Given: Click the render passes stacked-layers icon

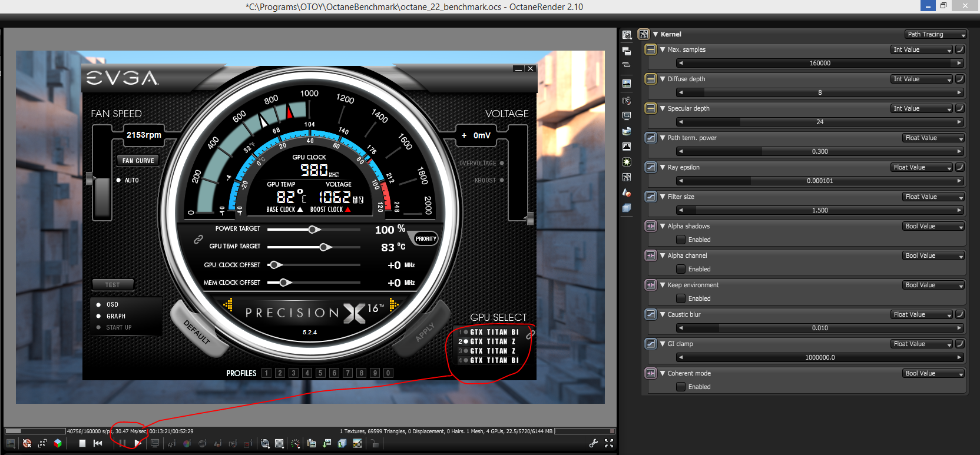Looking at the screenshot, I should point(342,443).
